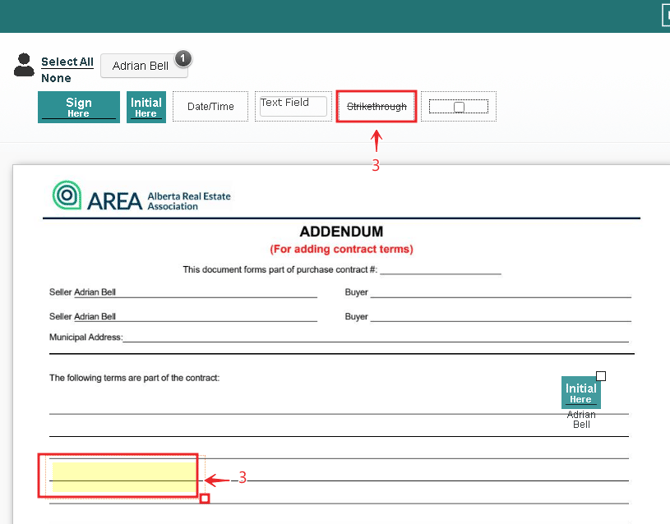Click the handle on Initial Here field corner
670x524 pixels.
click(x=601, y=377)
